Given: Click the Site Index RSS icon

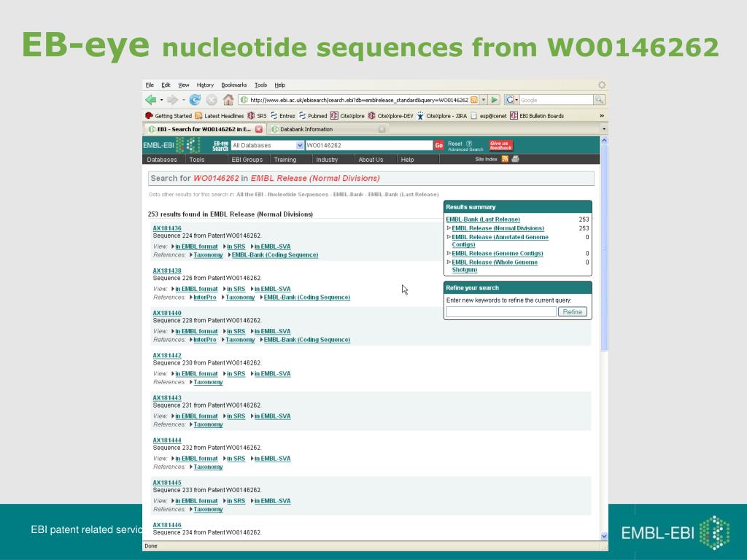Looking at the screenshot, I should point(505,159).
